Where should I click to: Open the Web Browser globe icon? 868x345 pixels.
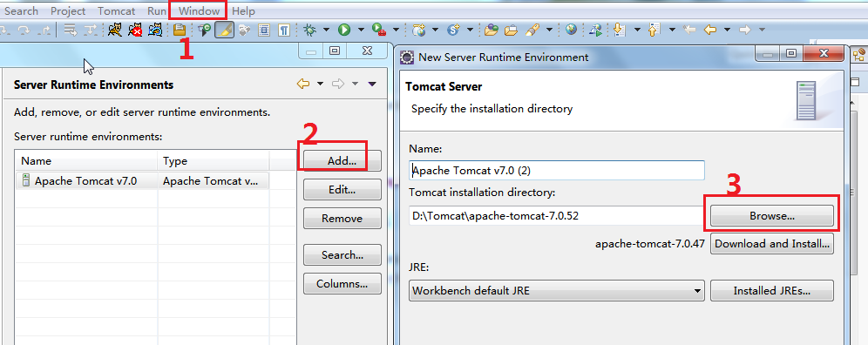[572, 30]
